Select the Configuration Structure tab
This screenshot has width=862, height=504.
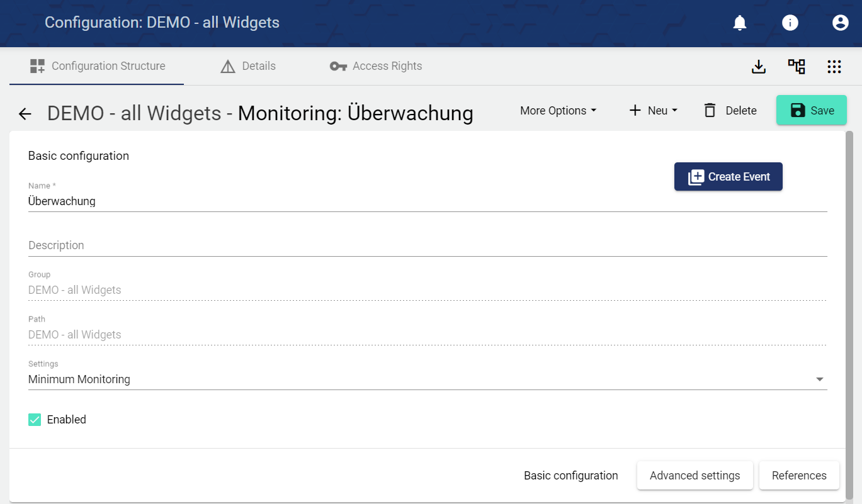click(x=97, y=66)
